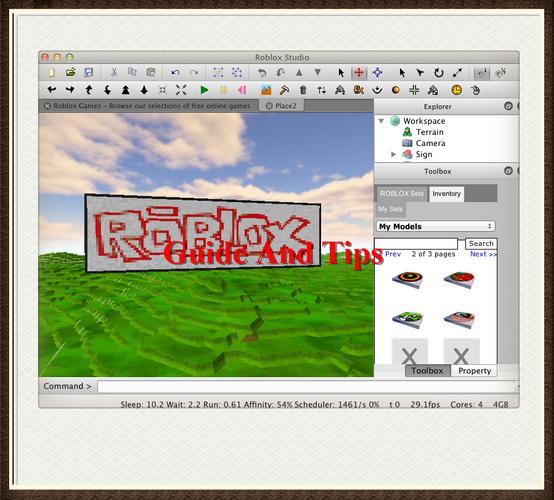Save the place with the floppy icon
The width and height of the screenshot is (554, 500).
coord(89,72)
